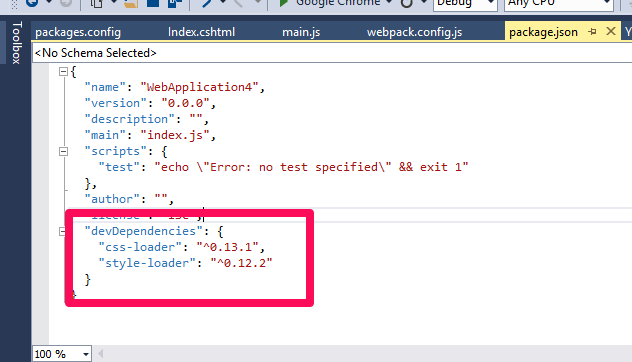The height and width of the screenshot is (362, 632).
Task: Switch to the main.js tab
Action: [301, 32]
